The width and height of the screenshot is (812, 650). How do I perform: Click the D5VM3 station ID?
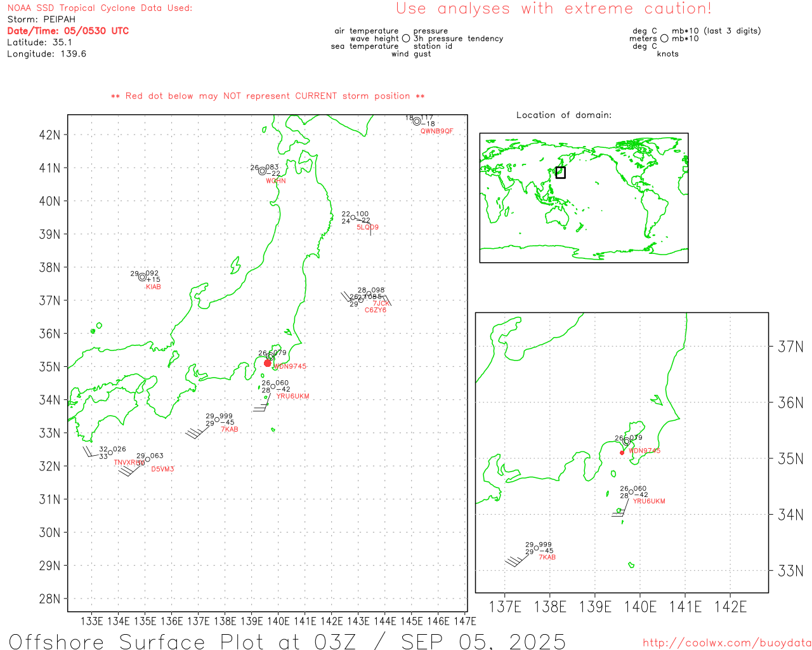coord(162,470)
